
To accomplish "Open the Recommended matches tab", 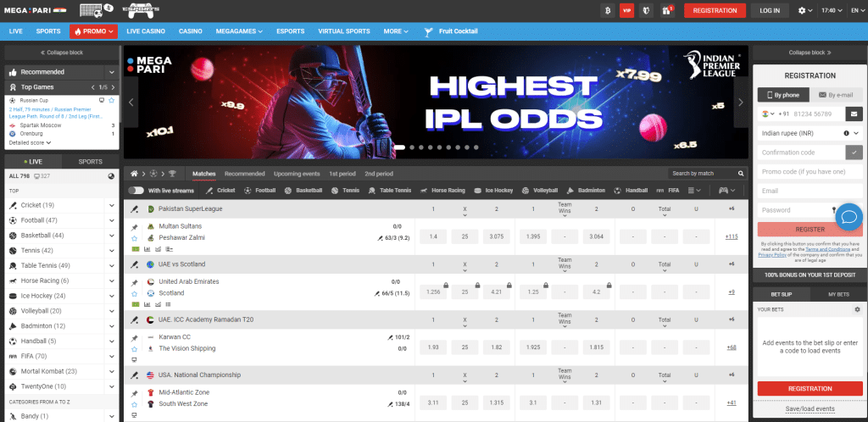I will point(245,174).
